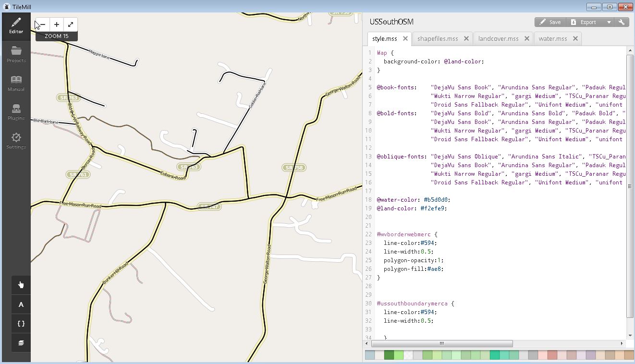Click the USSouthOSM project title
The image size is (635, 364).
[391, 22]
